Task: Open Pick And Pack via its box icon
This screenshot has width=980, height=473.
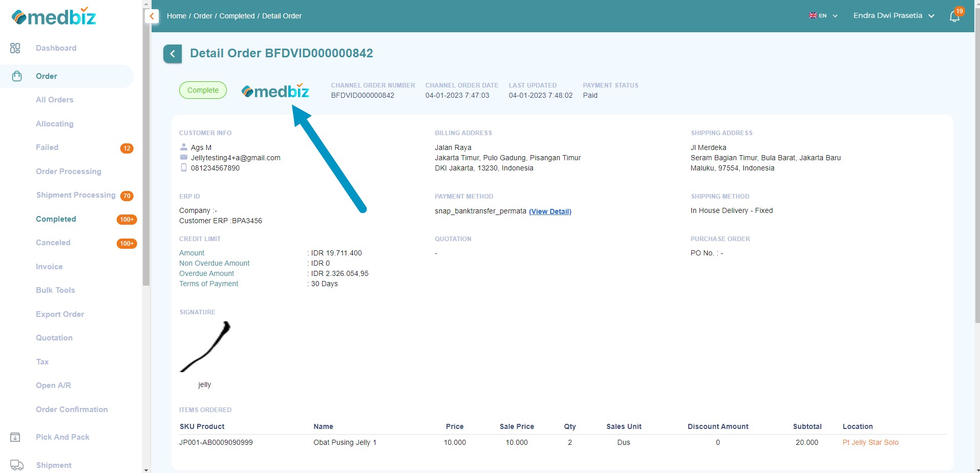Action: pyautogui.click(x=16, y=437)
